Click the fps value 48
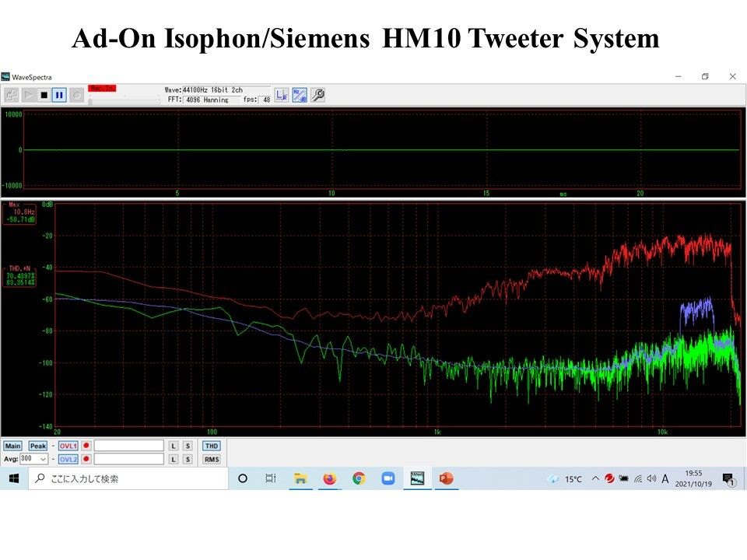Screen dimensions: 747x560 266,100
